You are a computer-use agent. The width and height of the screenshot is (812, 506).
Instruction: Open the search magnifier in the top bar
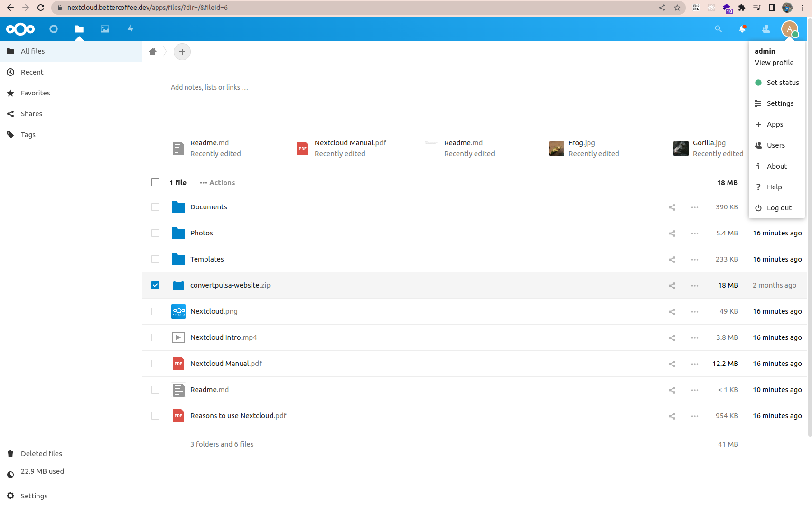click(x=718, y=29)
